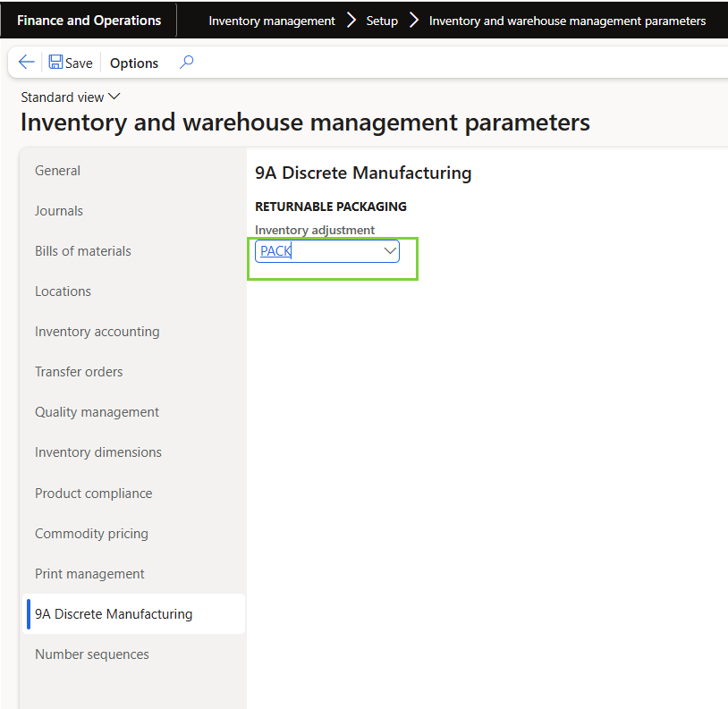
Task: Click the Finance and Operations title
Action: (x=89, y=21)
